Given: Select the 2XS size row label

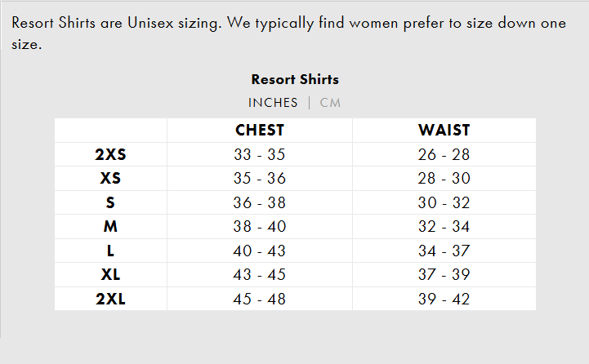Looking at the screenshot, I should (x=110, y=154).
